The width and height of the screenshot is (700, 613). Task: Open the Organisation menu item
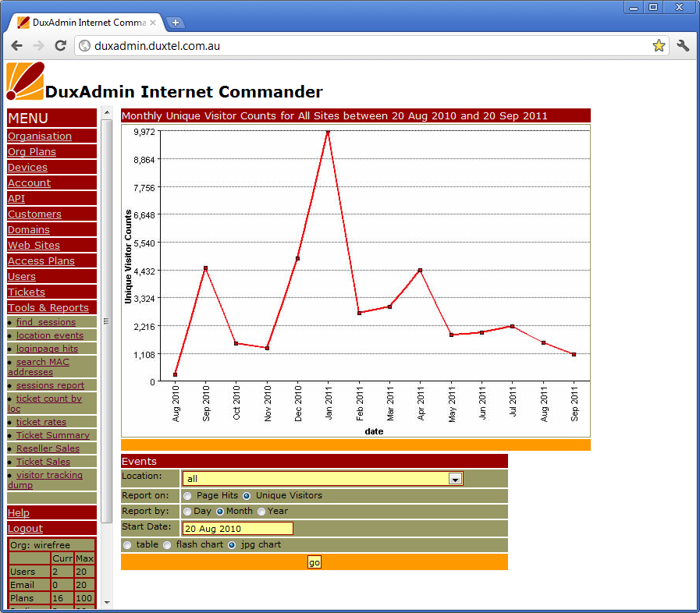40,136
